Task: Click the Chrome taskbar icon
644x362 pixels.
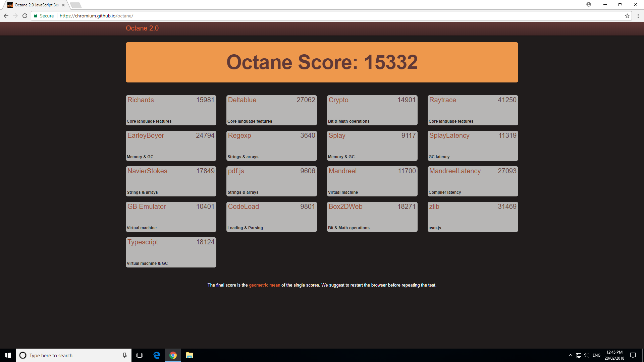Action: 173,355
